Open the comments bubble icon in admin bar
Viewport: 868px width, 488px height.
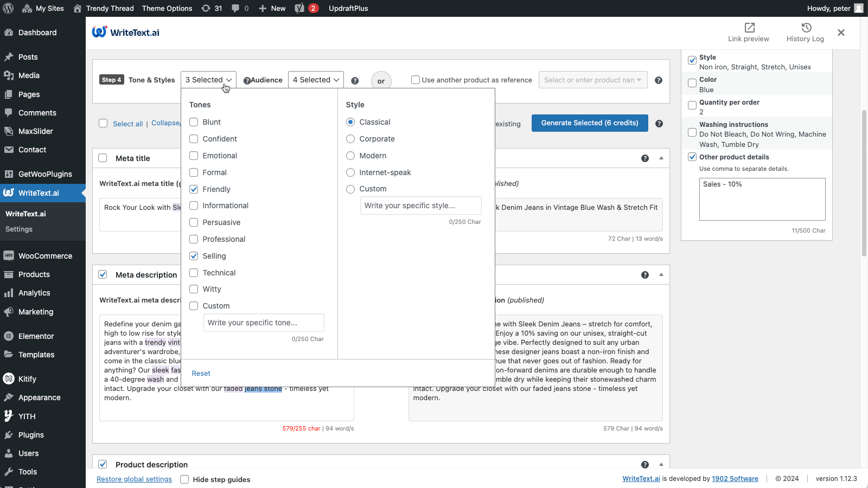click(x=236, y=8)
